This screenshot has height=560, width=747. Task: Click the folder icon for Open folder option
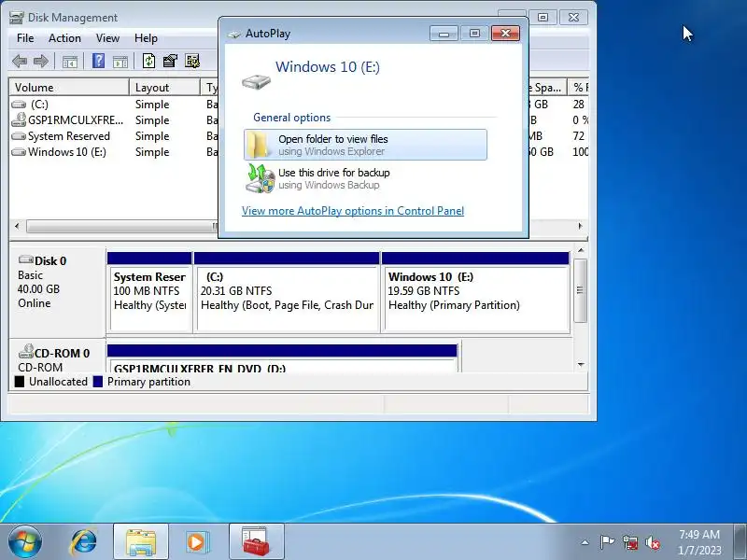click(260, 145)
